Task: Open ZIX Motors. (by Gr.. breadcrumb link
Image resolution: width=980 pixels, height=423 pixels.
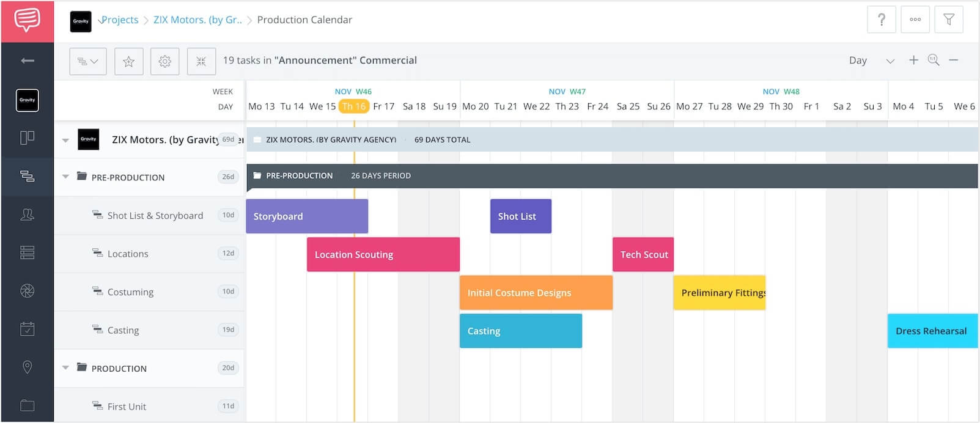Action: point(197,20)
